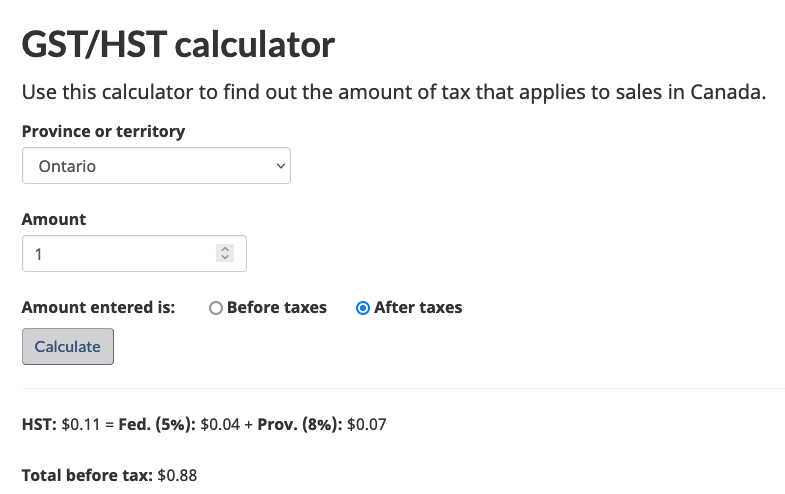Decrease the Amount using the down arrow
Image resolution: width=785 pixels, height=494 pixels.
[225, 259]
